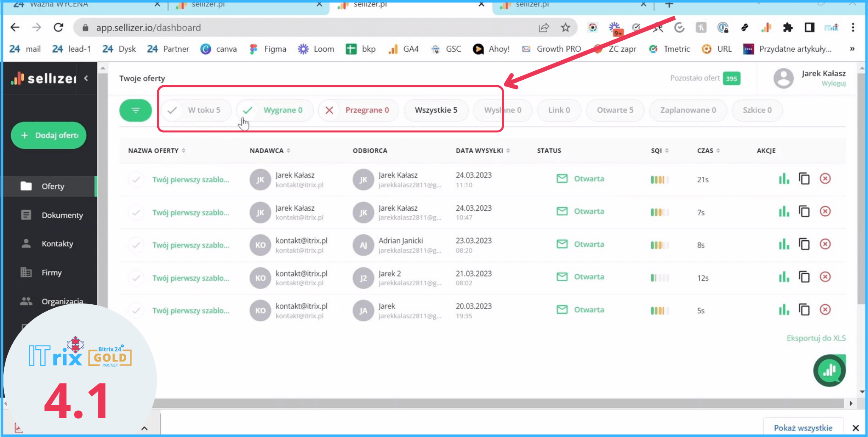Click the Dodaj ofertę button
This screenshot has height=437, width=868.
pyautogui.click(x=49, y=135)
